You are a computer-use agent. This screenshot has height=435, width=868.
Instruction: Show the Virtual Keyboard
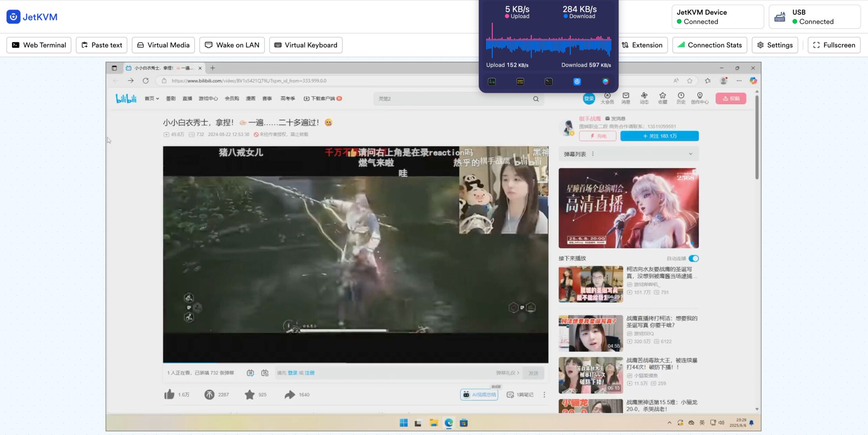click(306, 45)
